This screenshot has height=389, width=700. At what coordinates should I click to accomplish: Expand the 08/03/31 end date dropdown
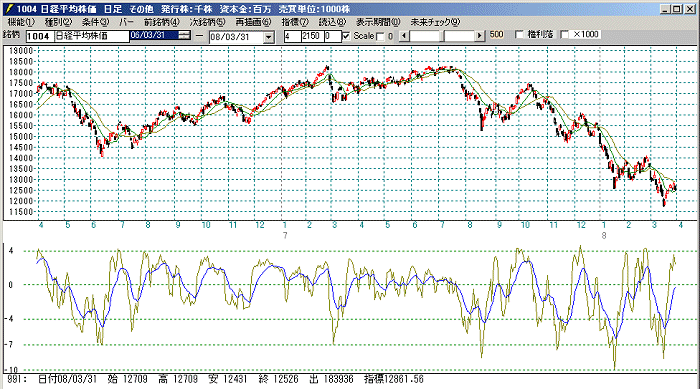pyautogui.click(x=269, y=37)
